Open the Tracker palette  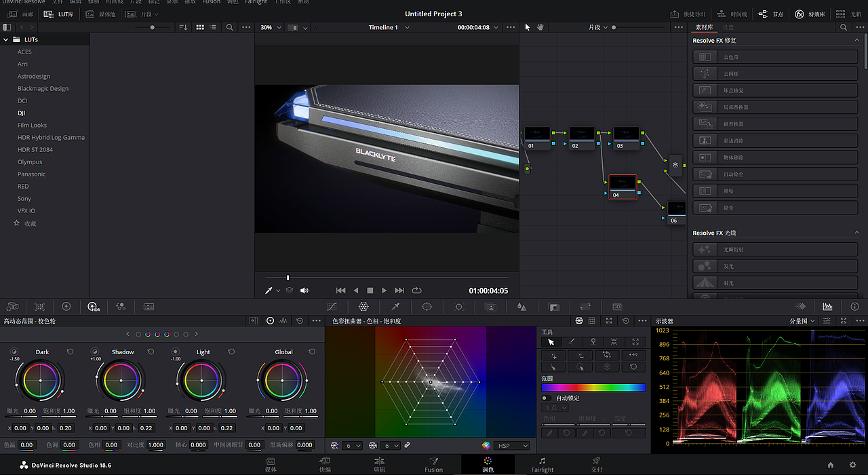pos(459,307)
